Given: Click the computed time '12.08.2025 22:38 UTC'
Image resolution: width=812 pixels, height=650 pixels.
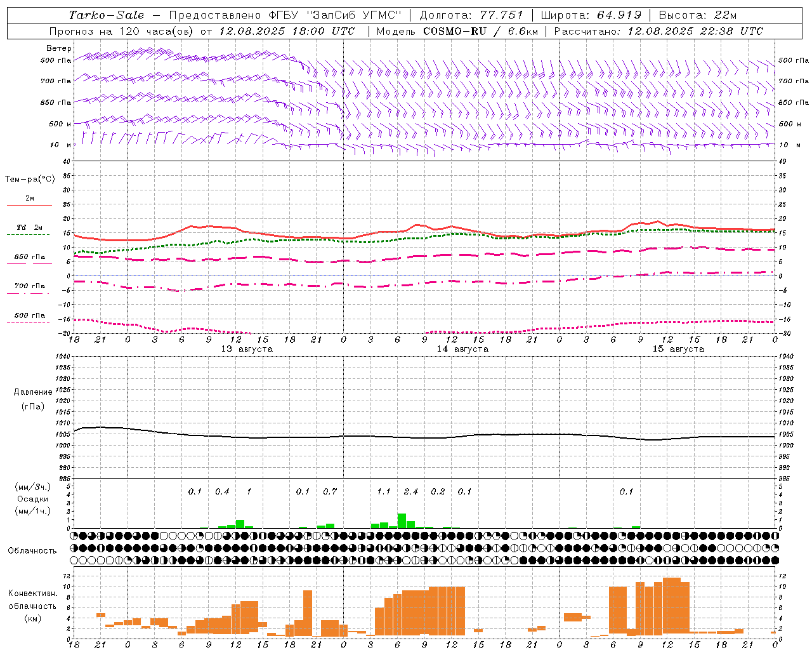Looking at the screenshot, I should pos(695,31).
